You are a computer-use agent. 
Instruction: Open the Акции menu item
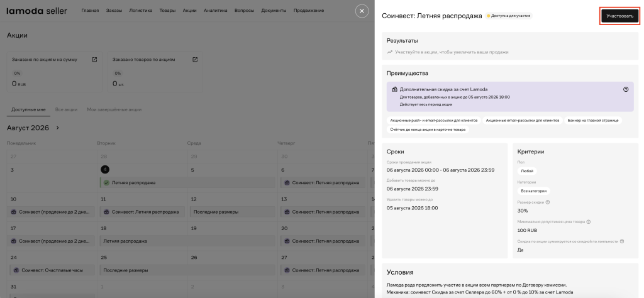coord(189,11)
